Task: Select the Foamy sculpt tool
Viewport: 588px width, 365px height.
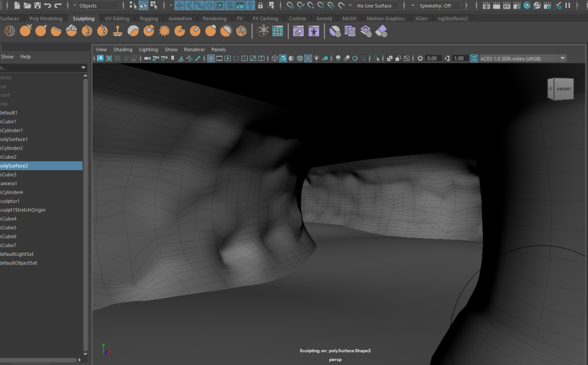Action: 72,31
